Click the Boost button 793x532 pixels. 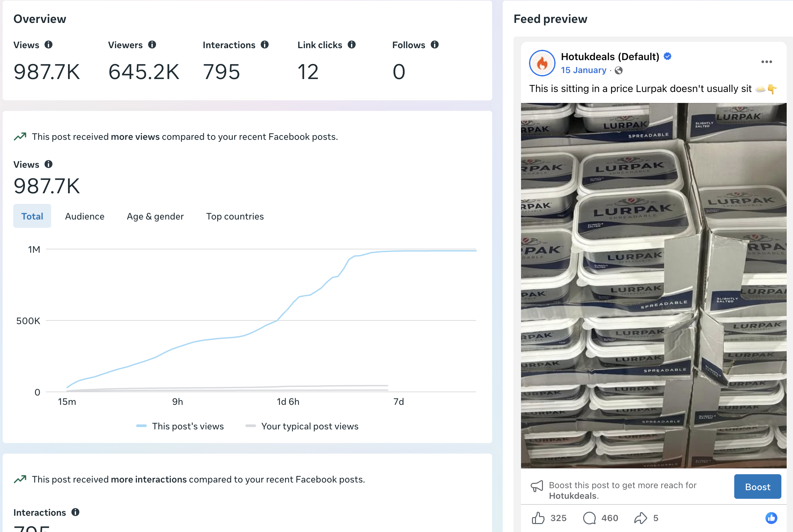(757, 487)
